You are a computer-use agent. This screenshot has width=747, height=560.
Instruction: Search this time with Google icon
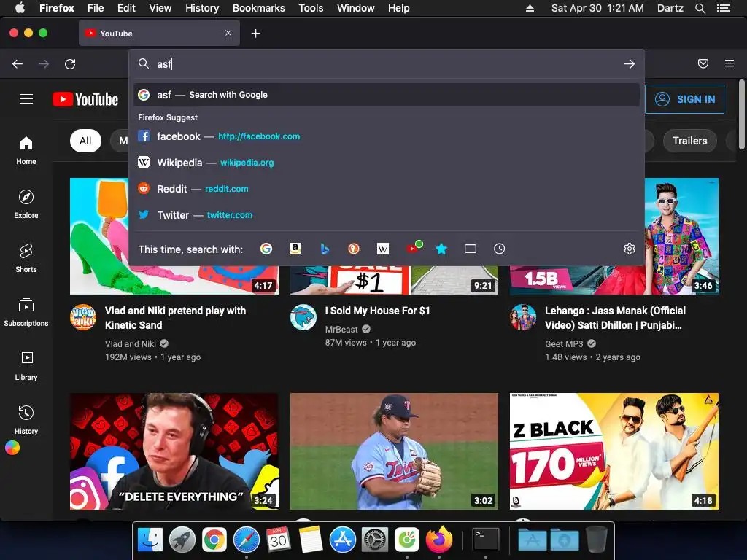pyautogui.click(x=266, y=249)
